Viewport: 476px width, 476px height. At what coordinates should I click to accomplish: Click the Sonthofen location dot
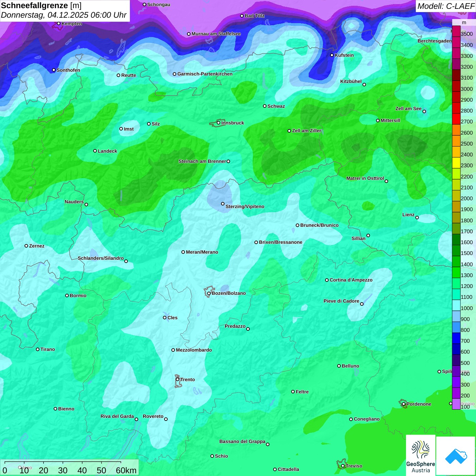point(54,70)
